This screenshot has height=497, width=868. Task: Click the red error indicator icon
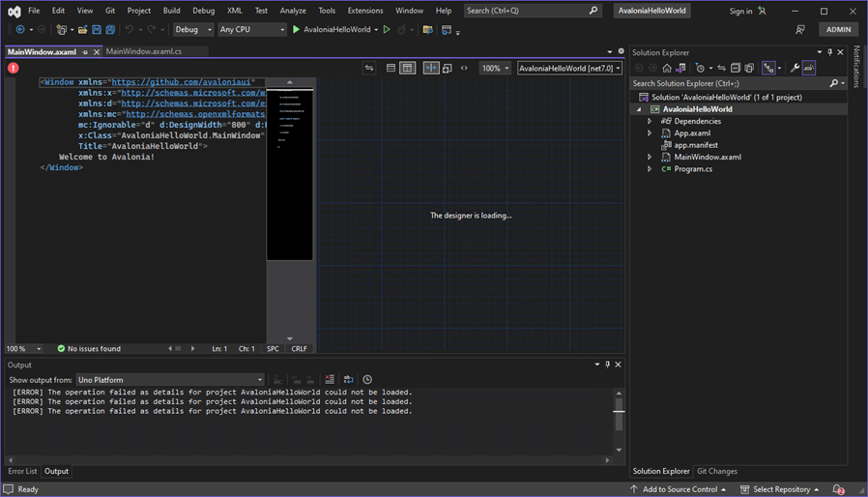click(x=14, y=68)
